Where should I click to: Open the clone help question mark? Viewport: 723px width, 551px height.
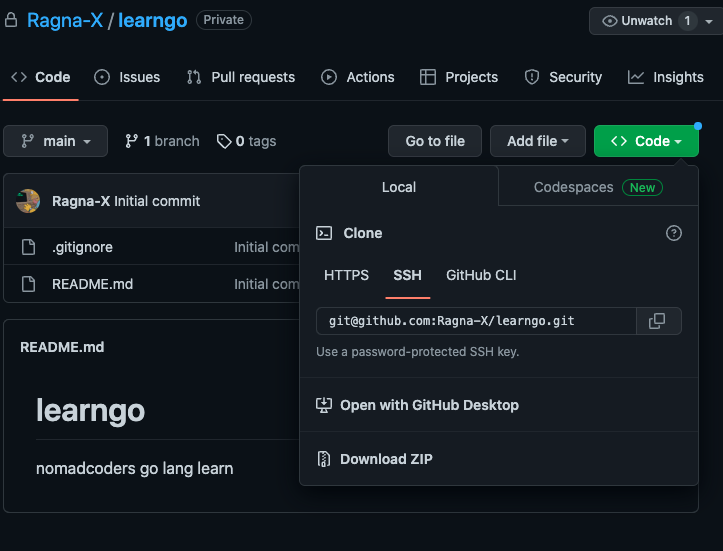pos(674,233)
